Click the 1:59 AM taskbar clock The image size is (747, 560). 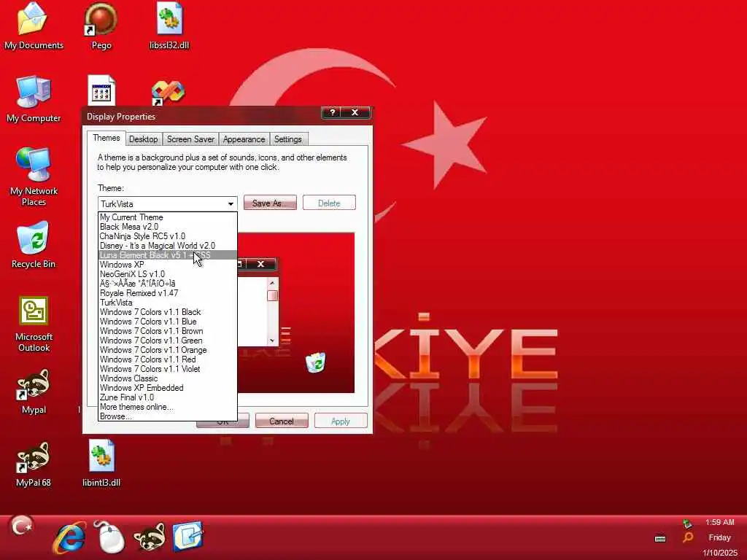[719, 522]
